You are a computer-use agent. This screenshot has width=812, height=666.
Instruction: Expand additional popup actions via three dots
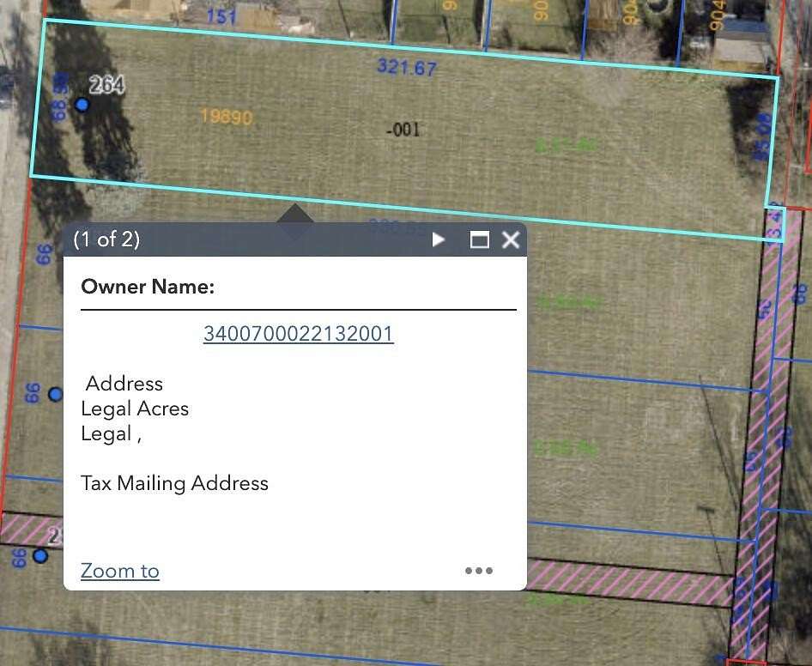[x=478, y=570]
